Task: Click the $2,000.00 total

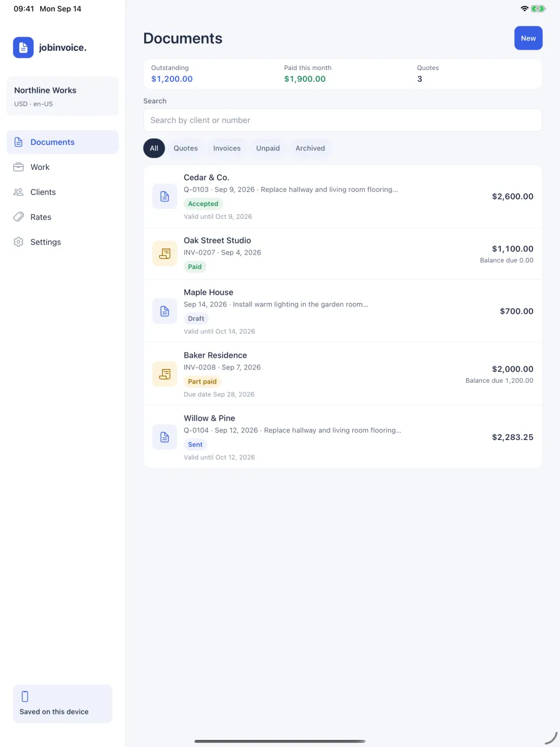Action: (513, 369)
